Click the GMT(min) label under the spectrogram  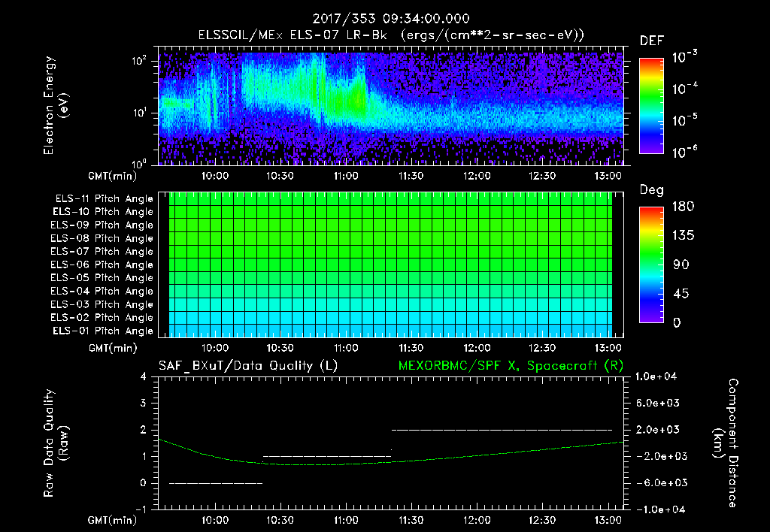(113, 176)
